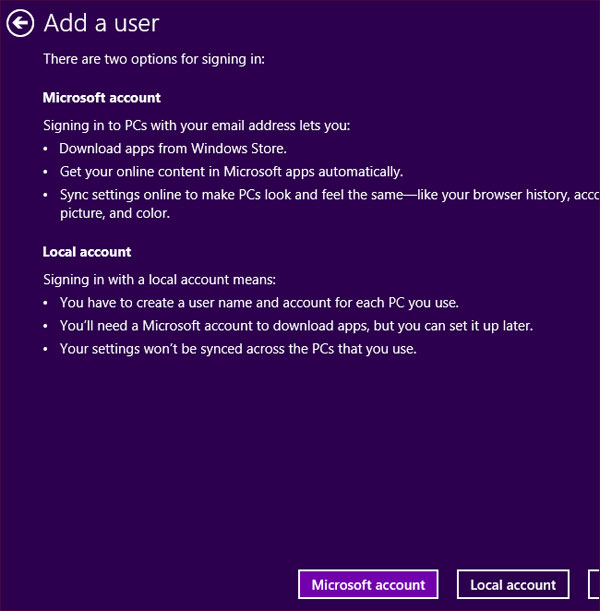600x611 pixels.
Task: Click the partially visible button right of Local account
Action: coord(594,585)
